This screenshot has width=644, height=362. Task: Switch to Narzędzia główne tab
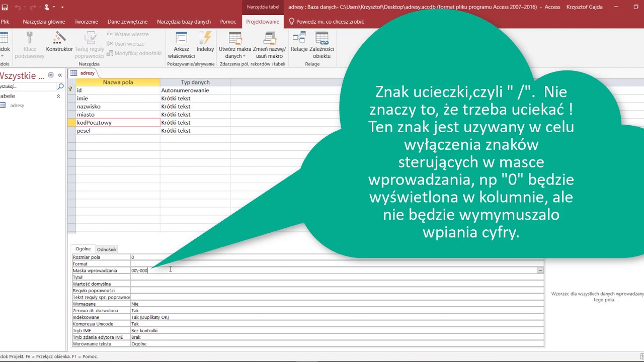[44, 22]
